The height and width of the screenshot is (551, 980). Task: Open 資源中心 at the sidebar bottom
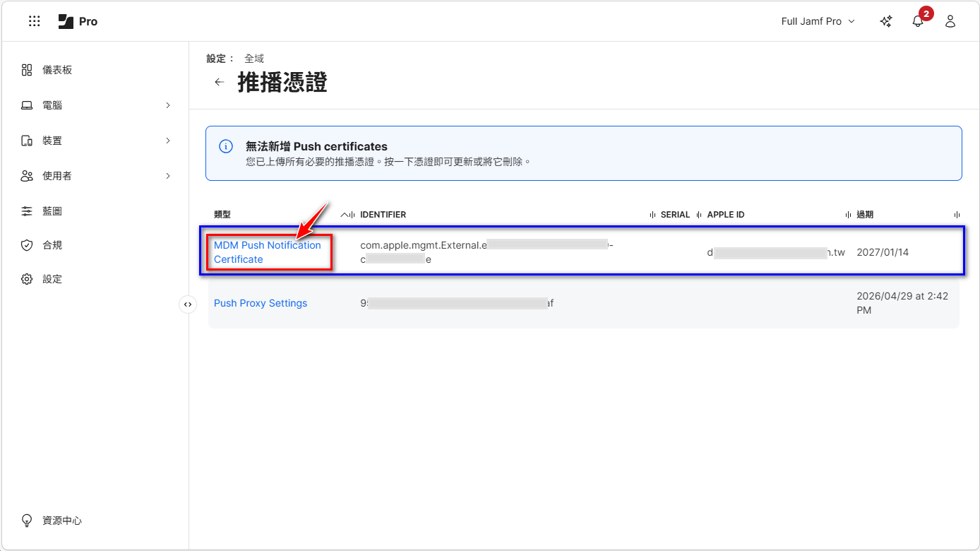tap(61, 521)
